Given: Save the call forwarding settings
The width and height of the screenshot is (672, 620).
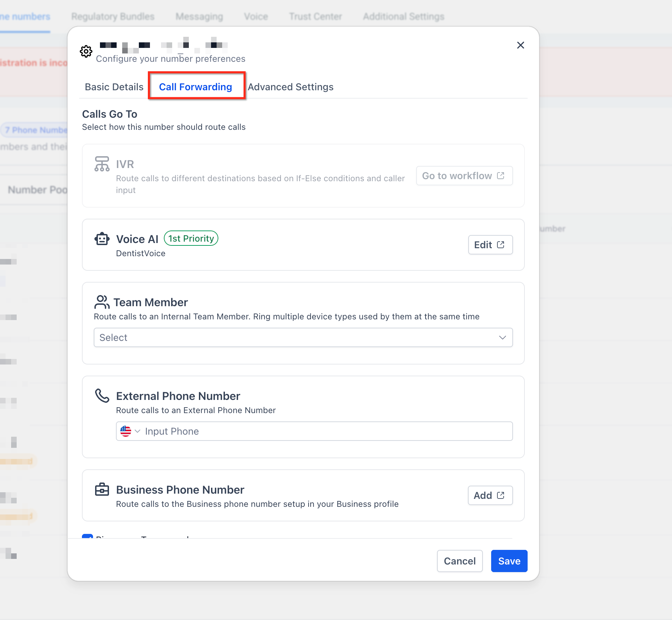Looking at the screenshot, I should pos(509,561).
